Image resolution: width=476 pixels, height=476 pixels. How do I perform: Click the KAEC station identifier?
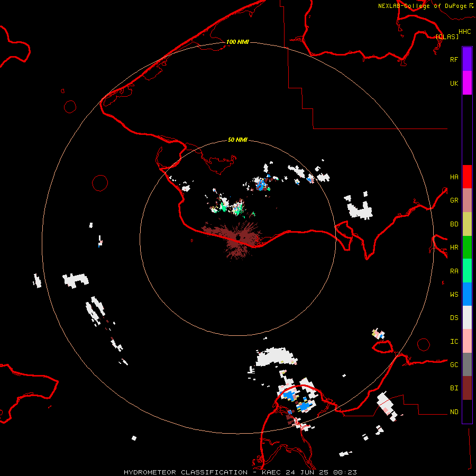pos(271,472)
